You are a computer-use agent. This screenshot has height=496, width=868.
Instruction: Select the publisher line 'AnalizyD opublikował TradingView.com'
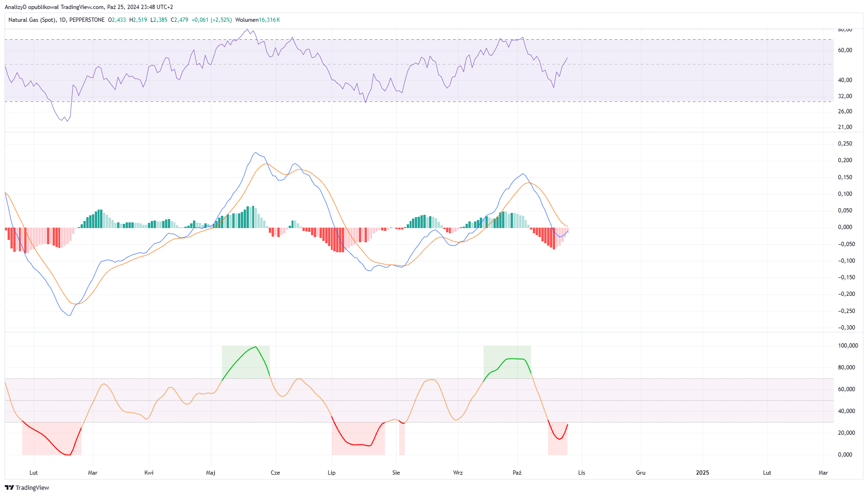click(x=55, y=7)
